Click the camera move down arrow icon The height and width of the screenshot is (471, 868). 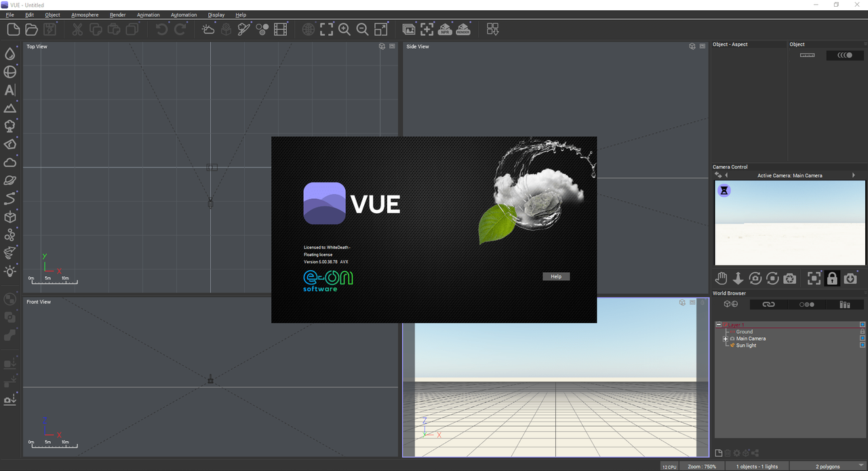(x=738, y=278)
